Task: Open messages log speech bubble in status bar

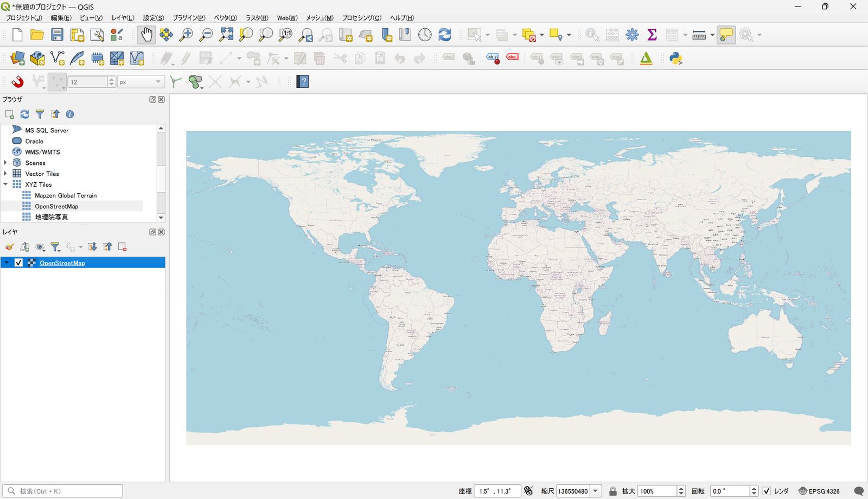Action: point(859,491)
